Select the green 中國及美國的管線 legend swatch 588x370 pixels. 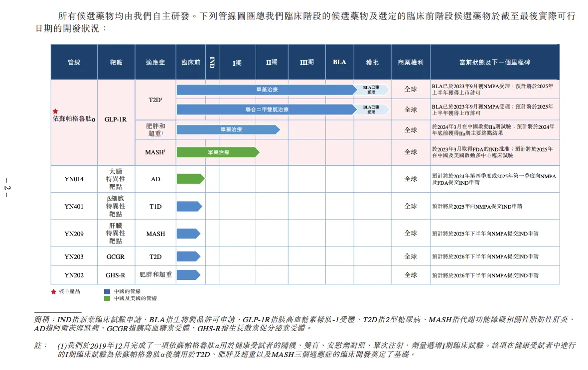click(x=107, y=298)
